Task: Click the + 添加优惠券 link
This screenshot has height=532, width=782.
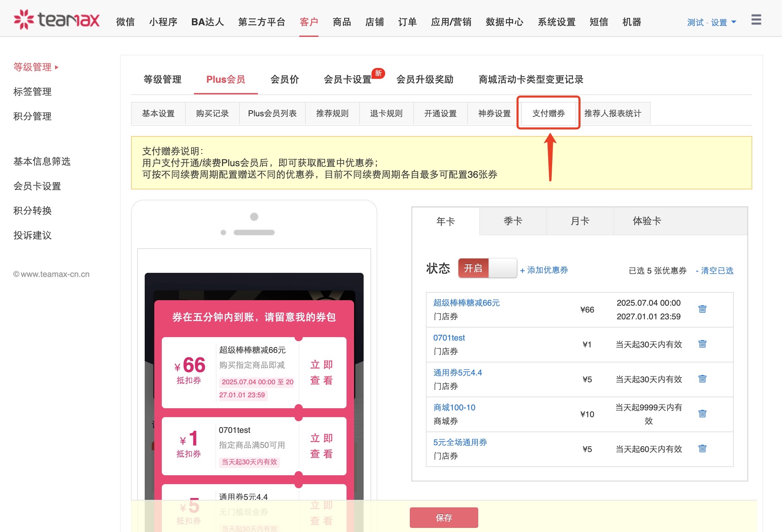Action: [x=544, y=270]
